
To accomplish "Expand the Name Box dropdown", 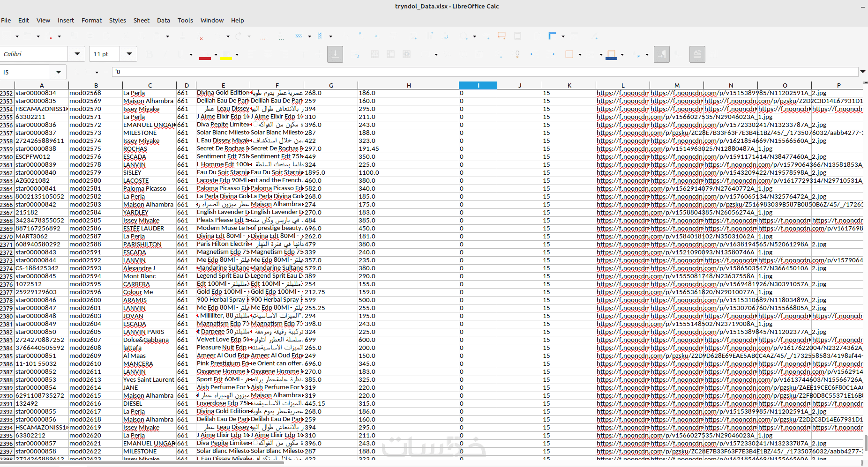I will 58,72.
